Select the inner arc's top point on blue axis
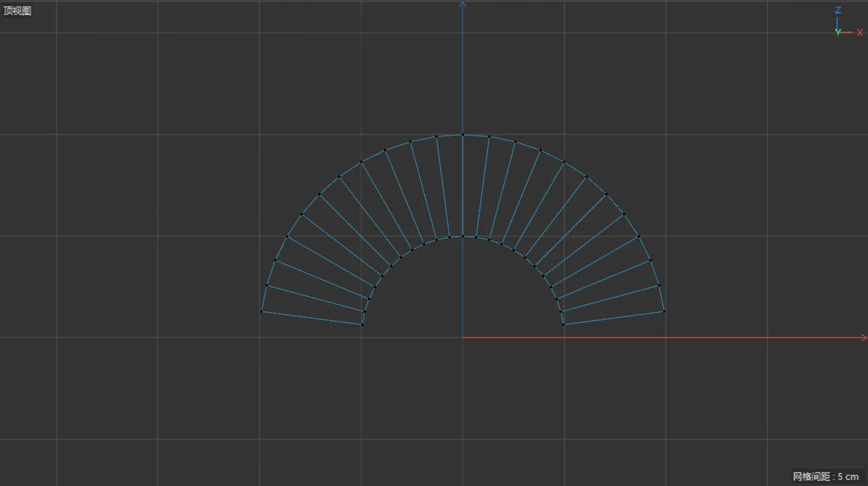Viewport: 868px width, 486px height. coord(463,236)
